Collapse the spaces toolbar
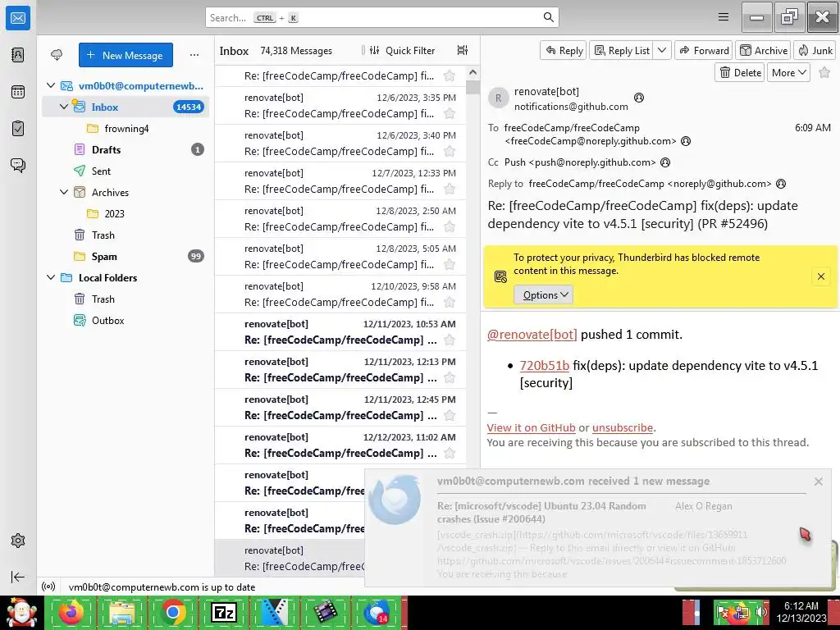840x630 pixels. coord(18,577)
